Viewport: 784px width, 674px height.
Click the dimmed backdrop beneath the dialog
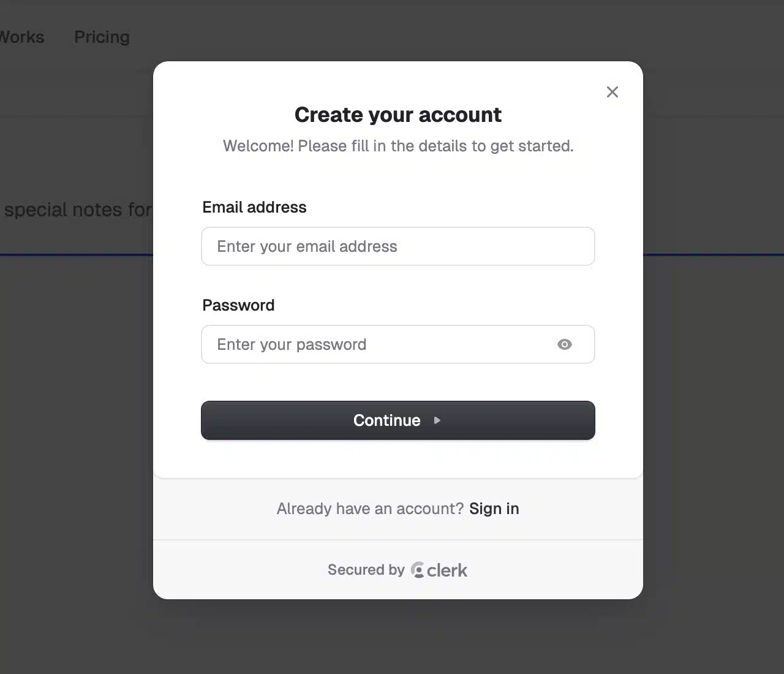tap(392, 637)
